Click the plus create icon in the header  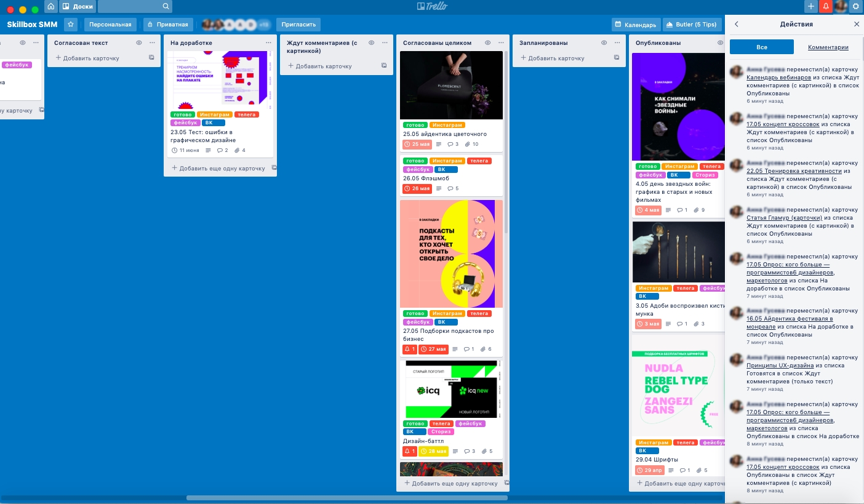[x=811, y=6]
